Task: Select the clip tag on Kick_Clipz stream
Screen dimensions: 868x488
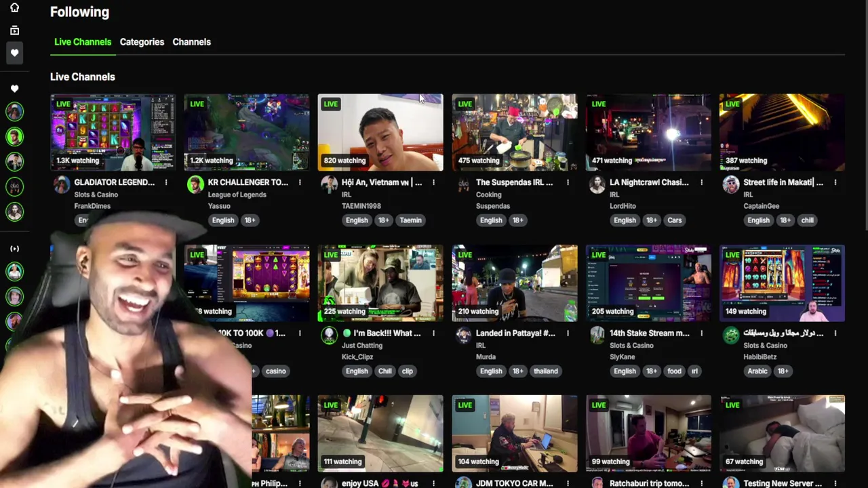Action: click(407, 371)
